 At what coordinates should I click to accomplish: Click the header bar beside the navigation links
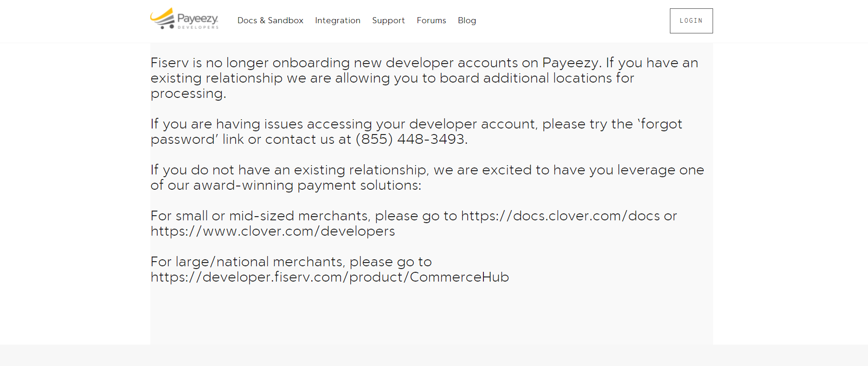(x=557, y=20)
